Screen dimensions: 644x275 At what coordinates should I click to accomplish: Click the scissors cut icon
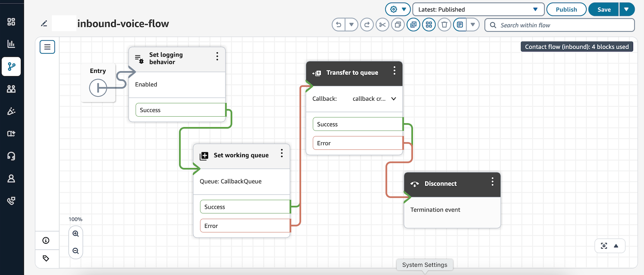(x=382, y=25)
